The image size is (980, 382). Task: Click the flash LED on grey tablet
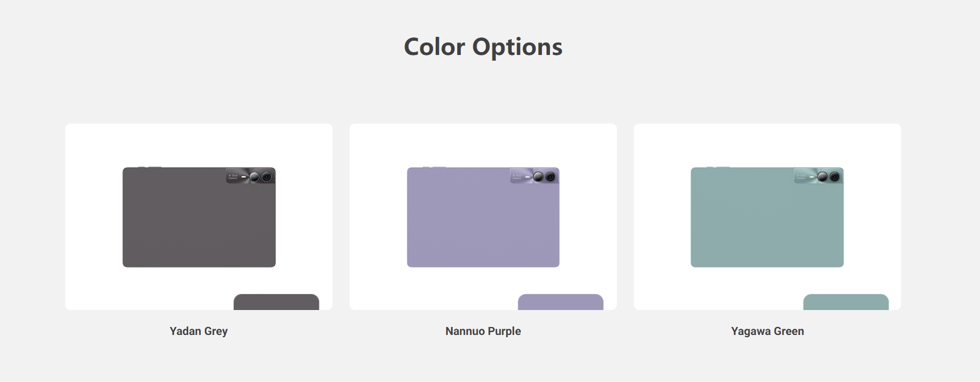244,177
